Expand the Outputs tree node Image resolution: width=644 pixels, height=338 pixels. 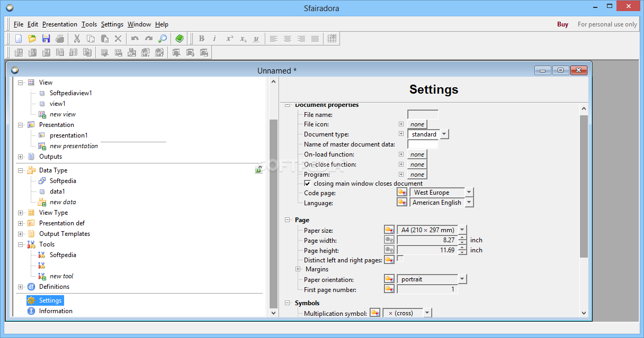[21, 157]
